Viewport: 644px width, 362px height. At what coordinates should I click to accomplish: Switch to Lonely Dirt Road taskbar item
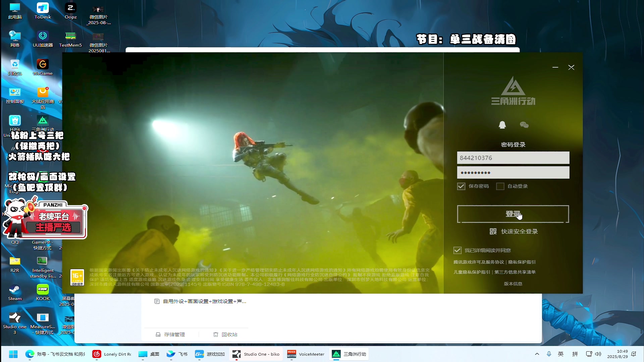[112, 354]
